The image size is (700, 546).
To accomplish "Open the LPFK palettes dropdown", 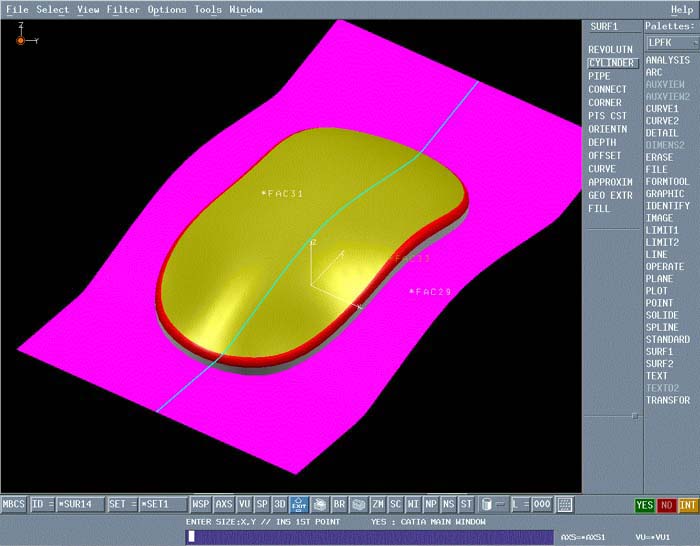I will coord(669,43).
